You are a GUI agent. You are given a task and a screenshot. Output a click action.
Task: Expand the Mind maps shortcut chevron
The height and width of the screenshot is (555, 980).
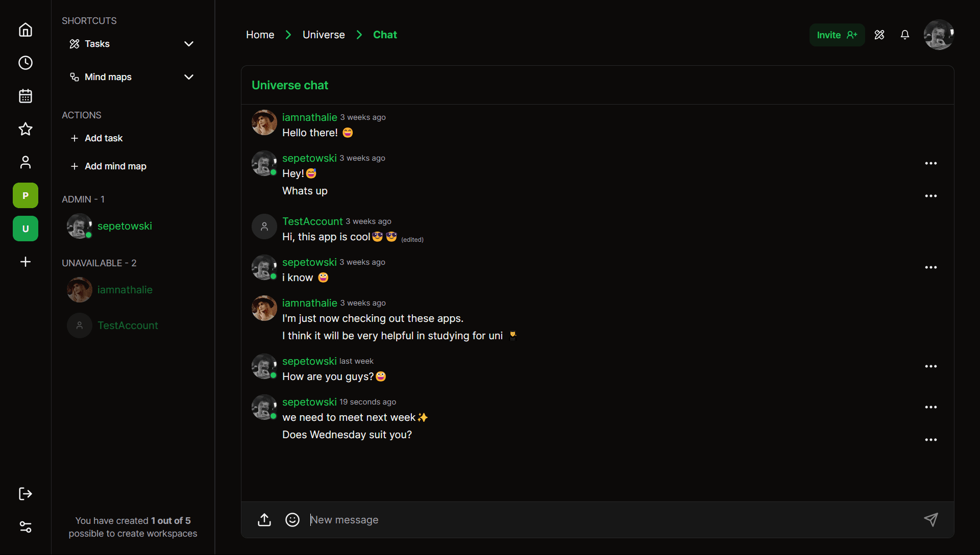189,77
